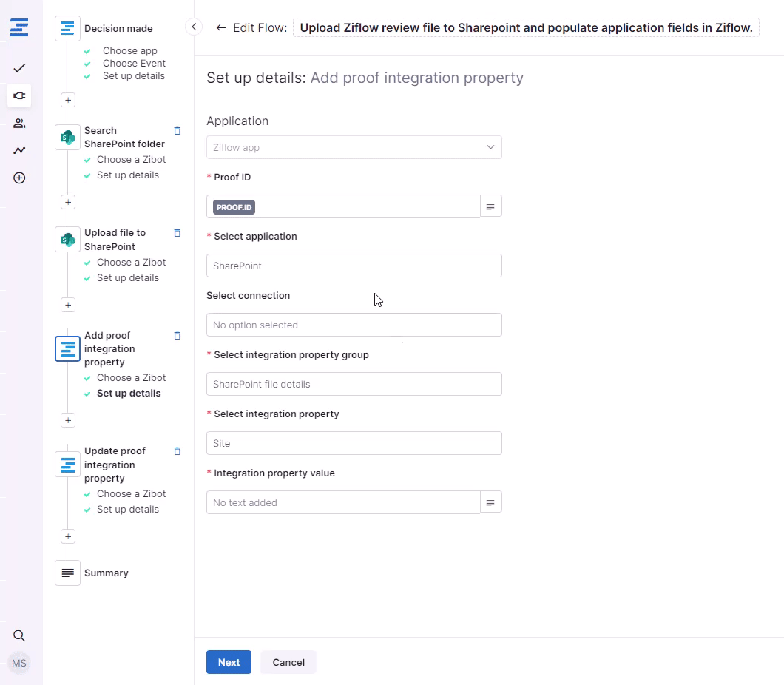Click the circled plus sidebar icon
784x685 pixels.
point(19,178)
